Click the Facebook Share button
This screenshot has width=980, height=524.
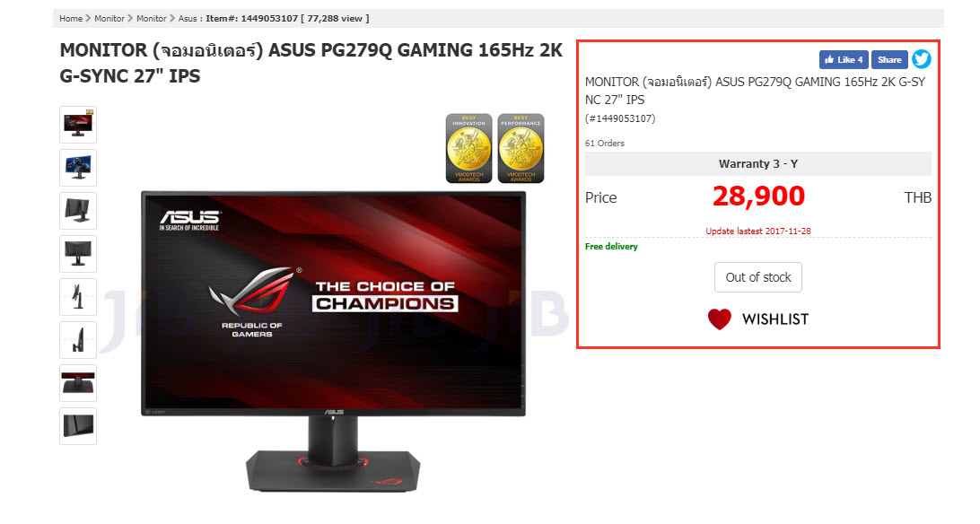(888, 60)
